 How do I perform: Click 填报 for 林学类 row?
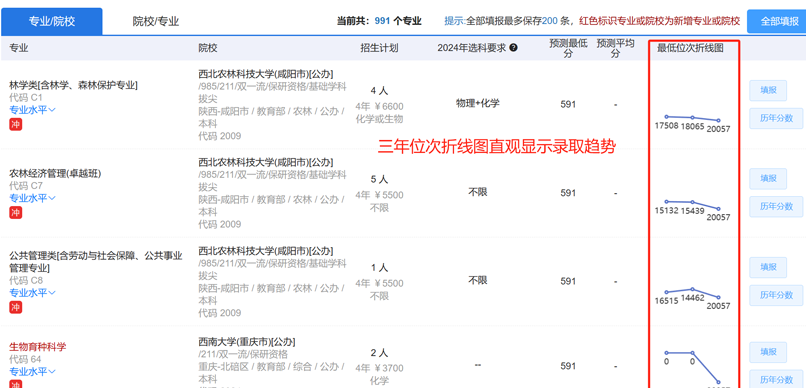768,90
